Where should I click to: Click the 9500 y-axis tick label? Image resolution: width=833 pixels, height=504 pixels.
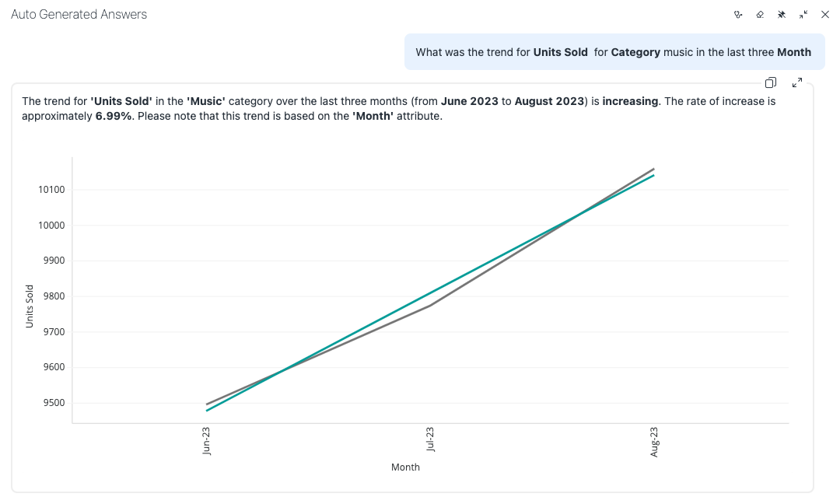[51, 403]
